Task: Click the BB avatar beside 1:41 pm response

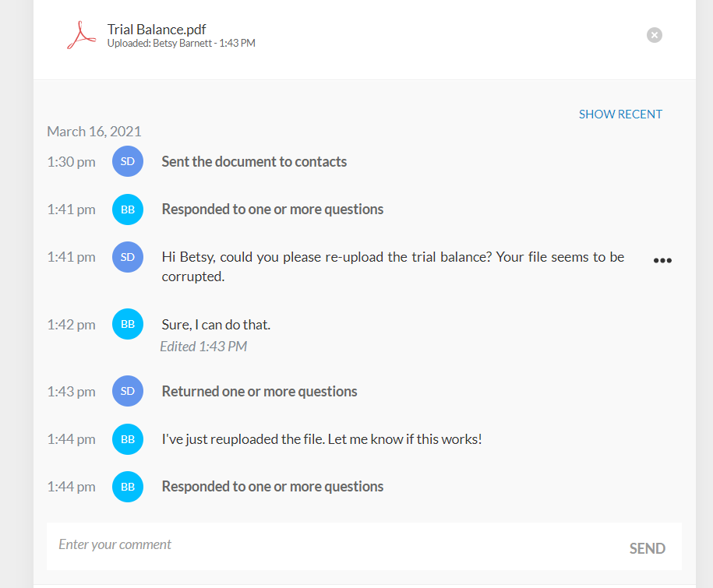Action: (127, 209)
